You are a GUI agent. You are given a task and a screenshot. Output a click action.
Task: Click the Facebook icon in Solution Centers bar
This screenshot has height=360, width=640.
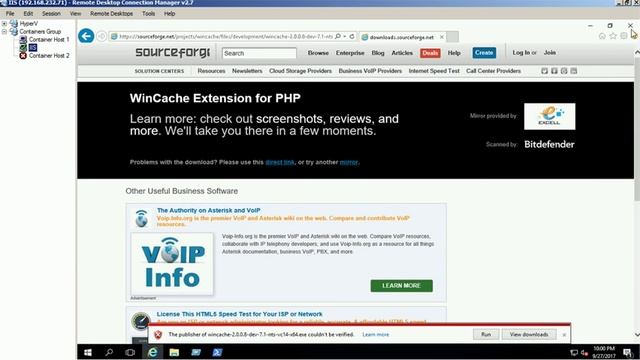point(554,71)
